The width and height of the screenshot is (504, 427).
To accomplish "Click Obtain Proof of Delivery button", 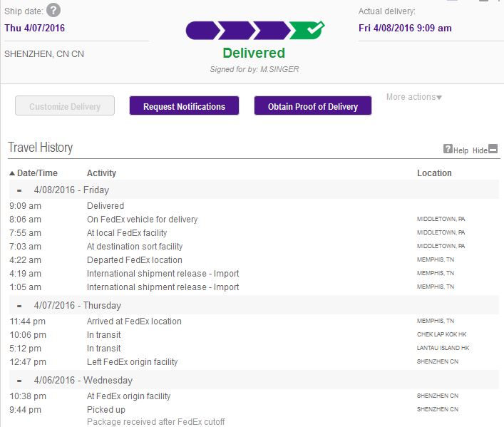I will [313, 106].
